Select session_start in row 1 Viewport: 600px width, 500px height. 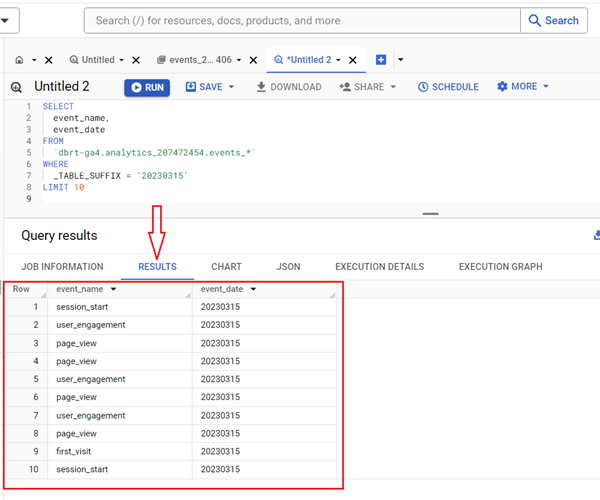82,307
